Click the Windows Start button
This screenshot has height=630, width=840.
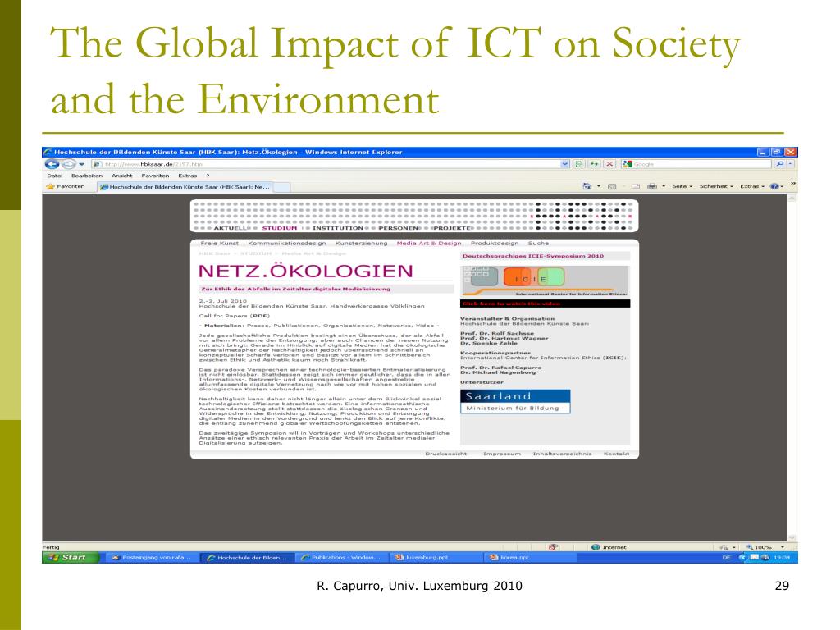click(71, 557)
